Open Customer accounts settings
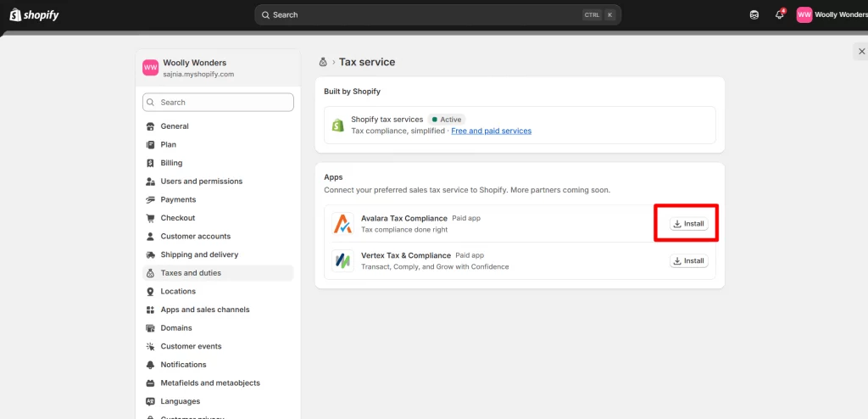 coord(218,236)
